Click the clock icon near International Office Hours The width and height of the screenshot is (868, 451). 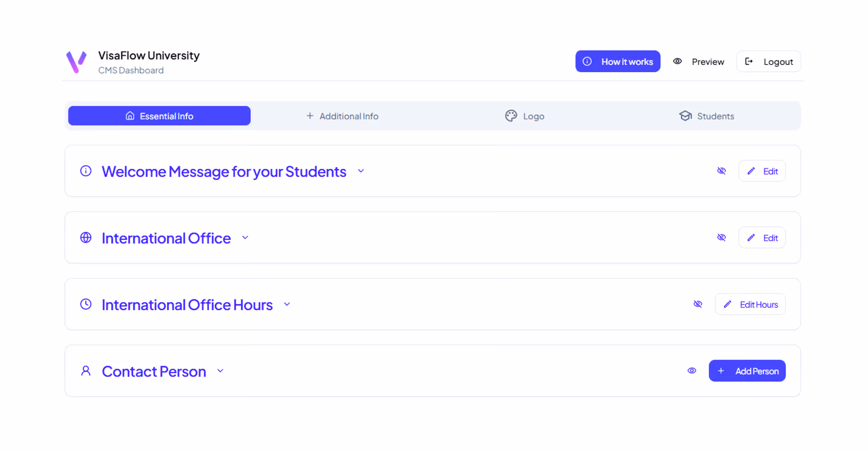pos(86,304)
